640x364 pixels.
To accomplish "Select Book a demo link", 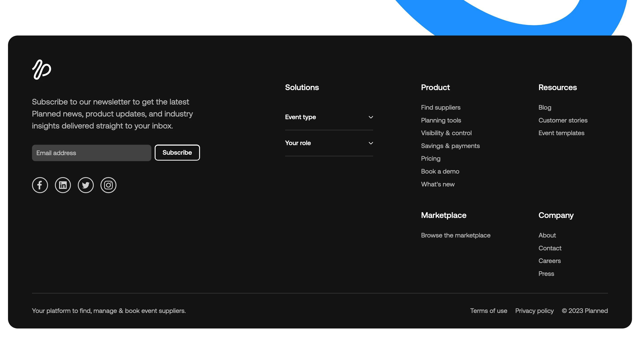I will point(440,171).
